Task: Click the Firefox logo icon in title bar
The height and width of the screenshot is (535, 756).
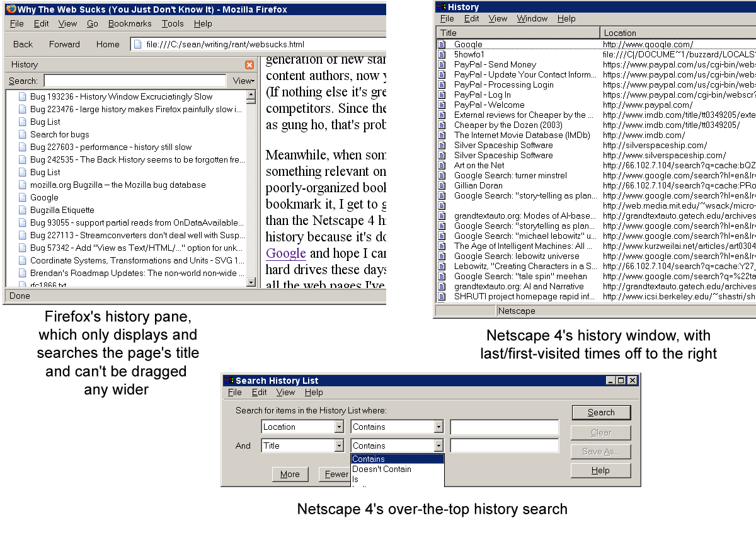Action: tap(11, 9)
